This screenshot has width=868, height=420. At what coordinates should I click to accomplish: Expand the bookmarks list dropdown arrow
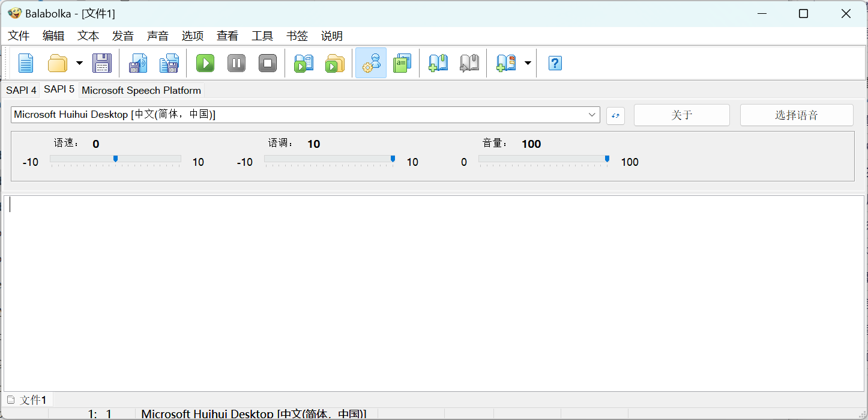[528, 63]
